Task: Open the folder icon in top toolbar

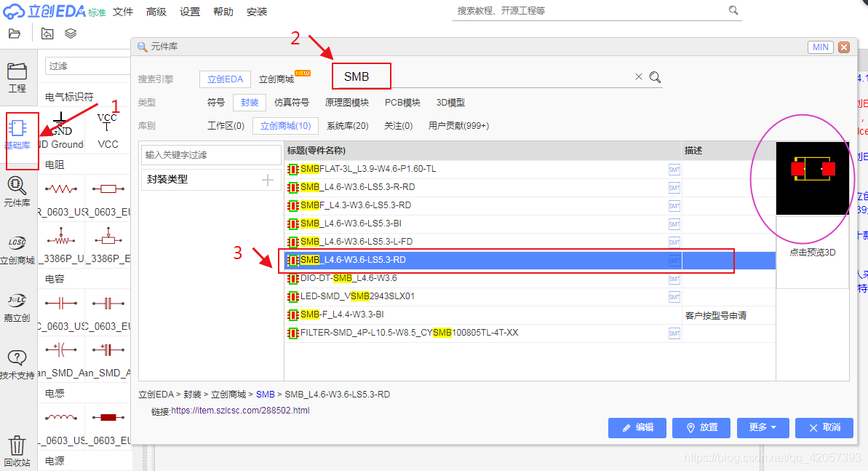Action: [x=15, y=33]
